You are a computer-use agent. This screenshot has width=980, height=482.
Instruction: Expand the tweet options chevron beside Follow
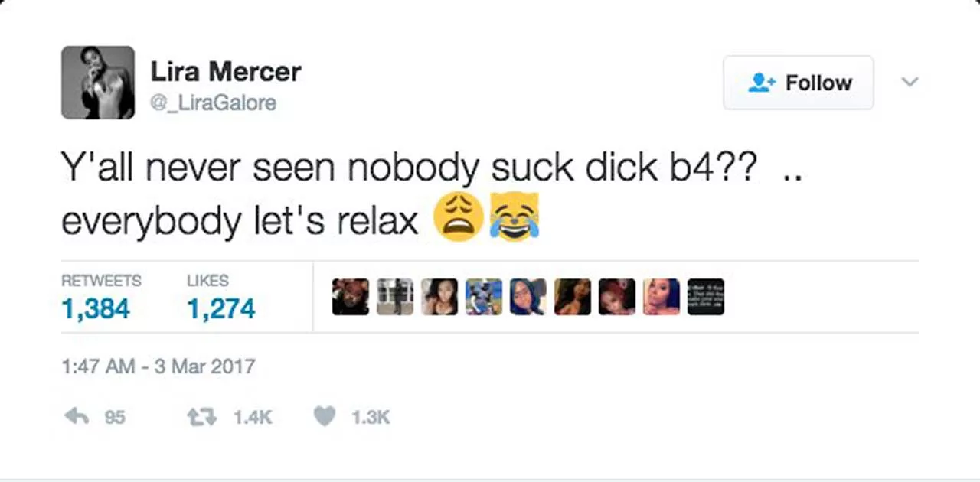tap(910, 82)
